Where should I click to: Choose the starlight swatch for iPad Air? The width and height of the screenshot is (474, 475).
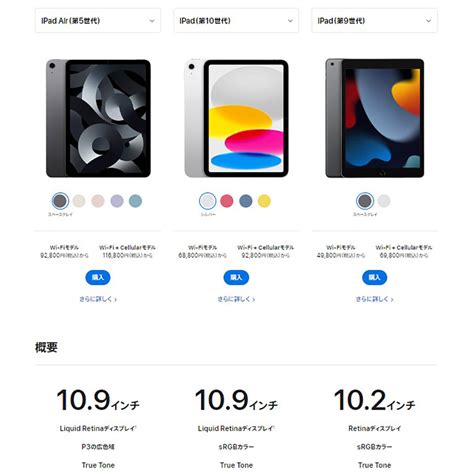click(x=79, y=201)
